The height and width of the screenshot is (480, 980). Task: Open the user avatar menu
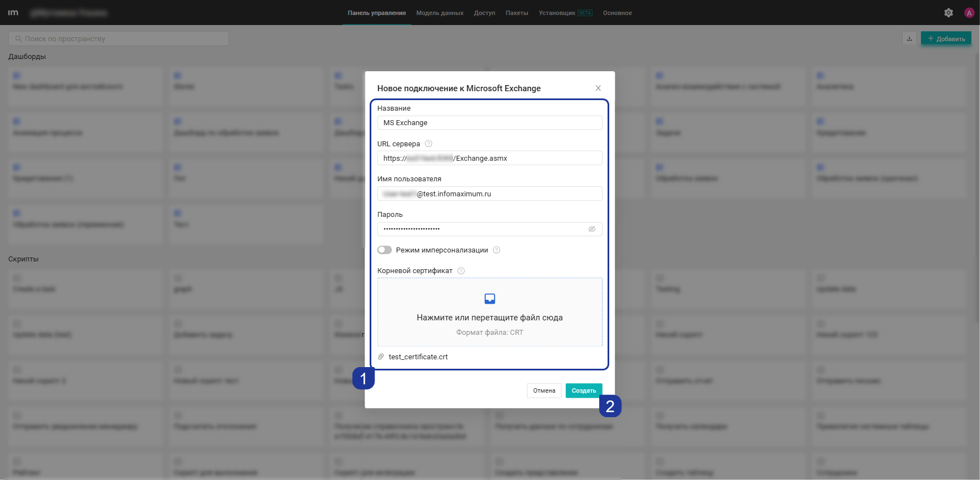[x=969, y=13]
